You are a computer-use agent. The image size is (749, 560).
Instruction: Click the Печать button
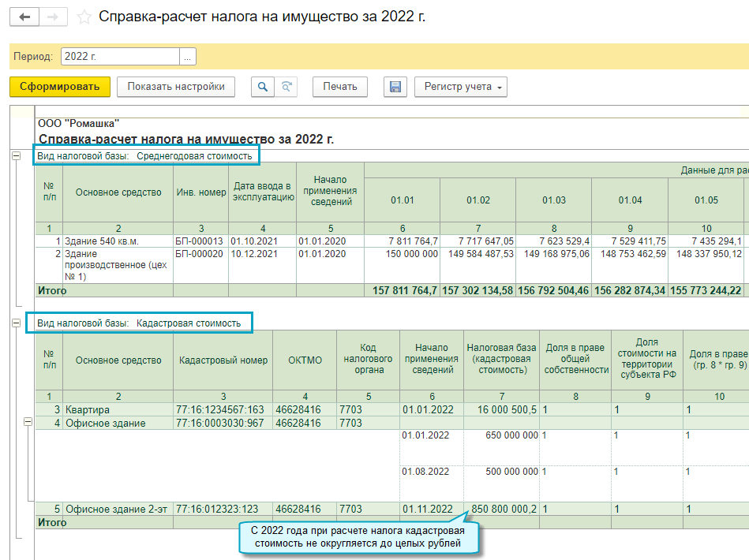tap(340, 87)
